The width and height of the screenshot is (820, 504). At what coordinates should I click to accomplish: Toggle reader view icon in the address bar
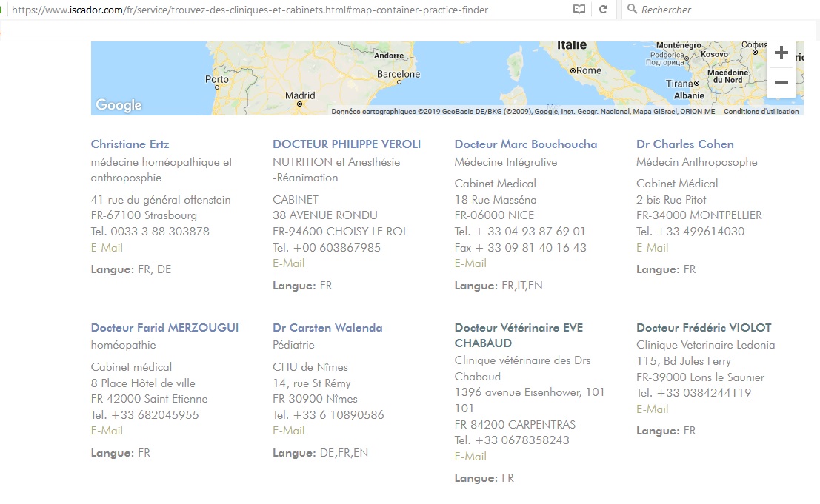pyautogui.click(x=580, y=10)
